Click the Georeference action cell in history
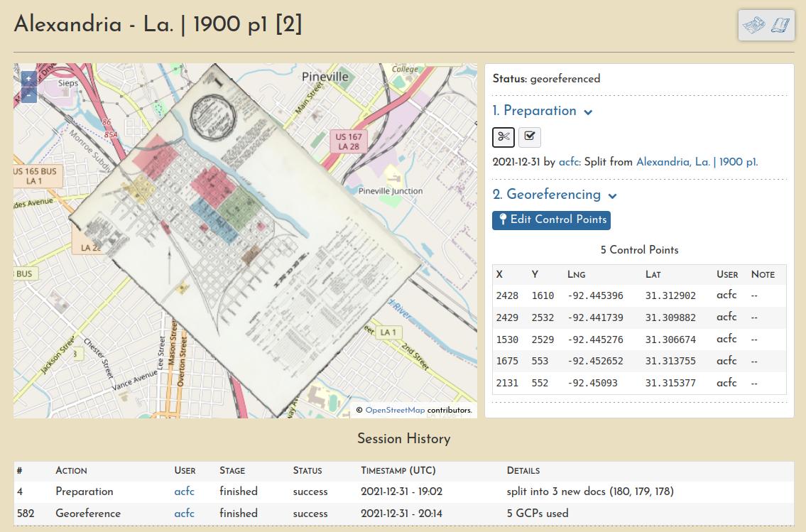The height and width of the screenshot is (532, 806). tap(88, 514)
